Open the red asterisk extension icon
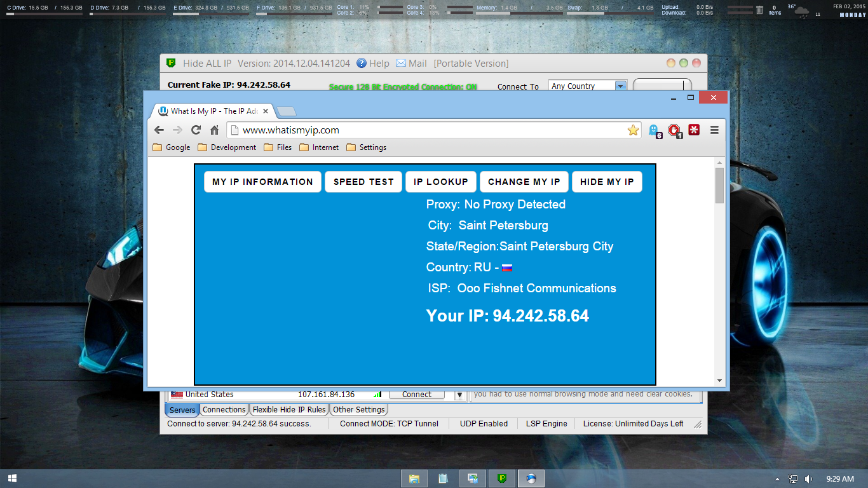868x488 pixels. pos(694,130)
